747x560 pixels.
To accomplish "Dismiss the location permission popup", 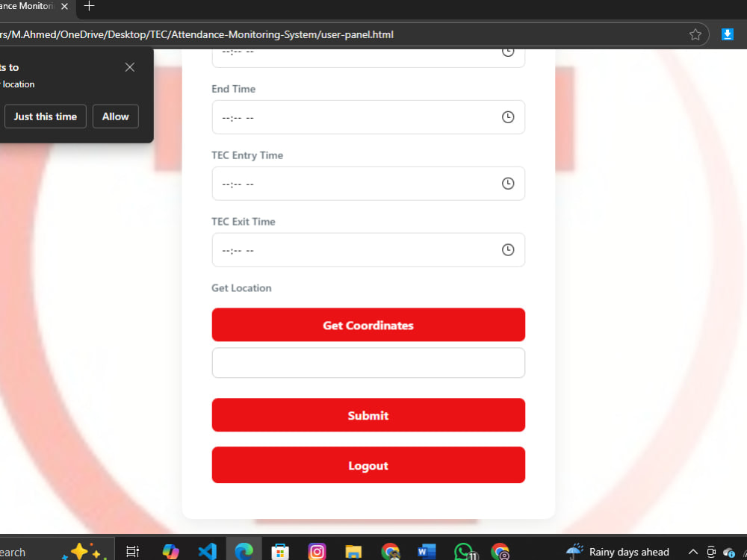I will coord(129,67).
